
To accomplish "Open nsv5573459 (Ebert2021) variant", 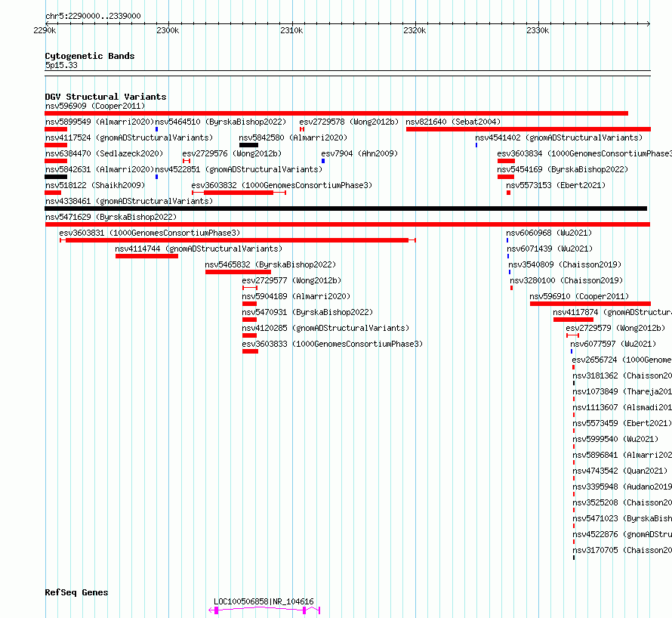I will [622, 423].
